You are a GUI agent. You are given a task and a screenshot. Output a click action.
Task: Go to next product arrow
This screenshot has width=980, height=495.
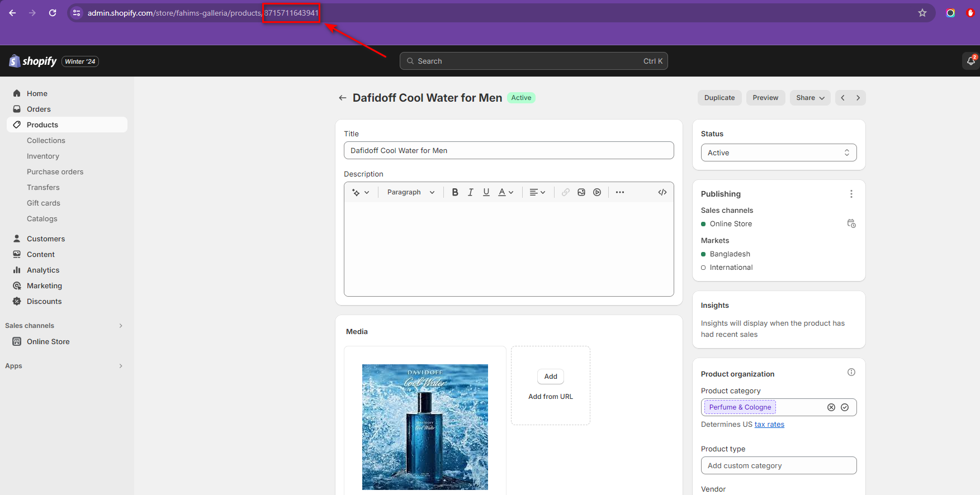click(858, 98)
